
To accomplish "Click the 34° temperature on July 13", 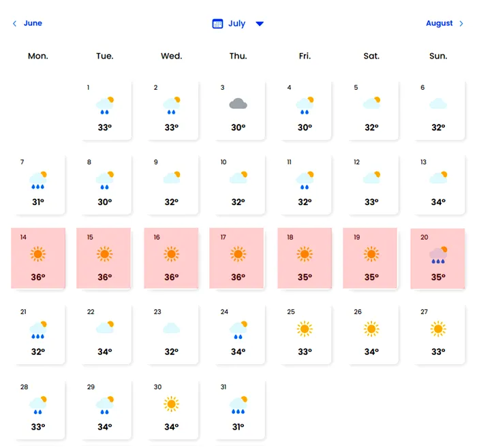I will 438,202.
